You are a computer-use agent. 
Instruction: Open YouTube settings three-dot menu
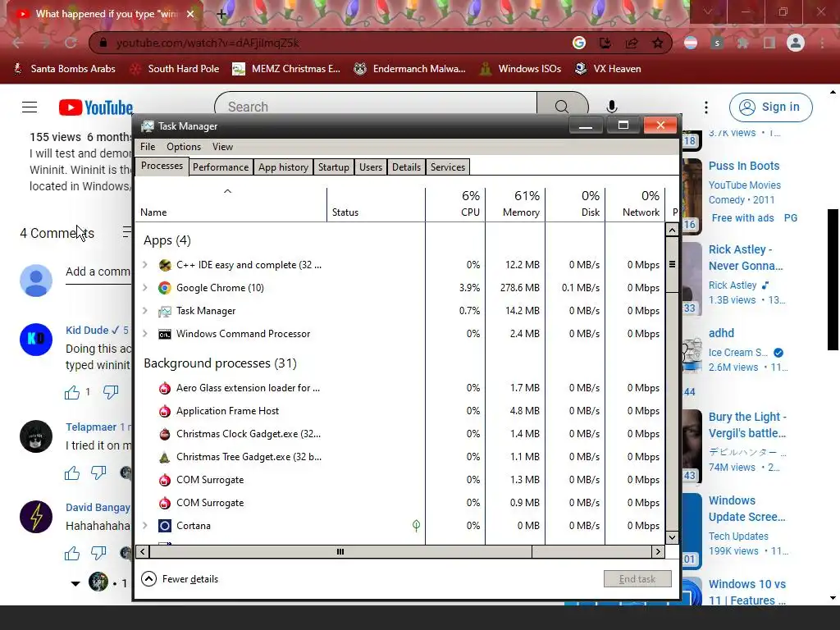pyautogui.click(x=706, y=107)
